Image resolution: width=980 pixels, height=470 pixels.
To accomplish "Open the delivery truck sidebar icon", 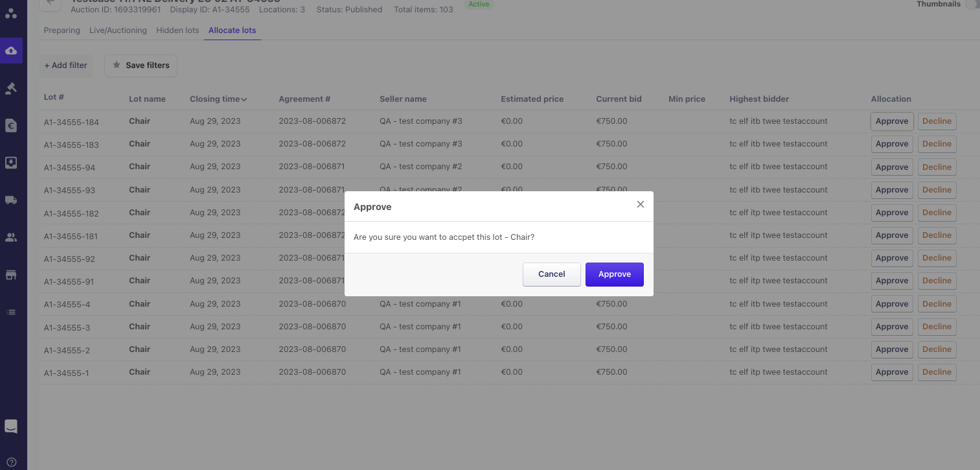I will (x=11, y=200).
